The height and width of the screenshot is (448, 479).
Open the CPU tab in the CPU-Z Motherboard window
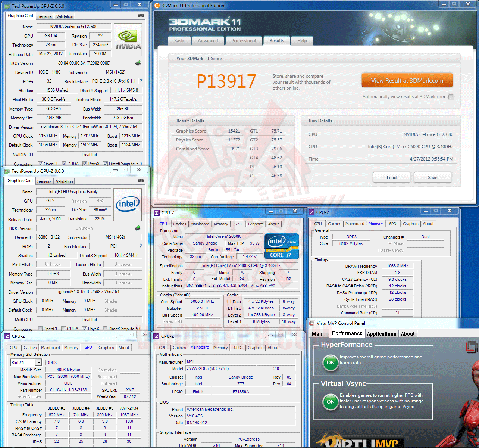pyautogui.click(x=163, y=348)
